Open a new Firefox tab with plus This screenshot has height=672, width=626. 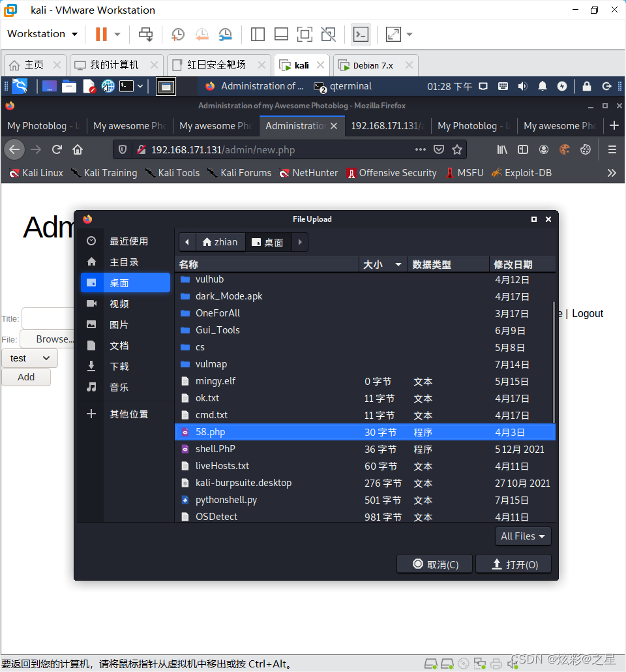(614, 125)
